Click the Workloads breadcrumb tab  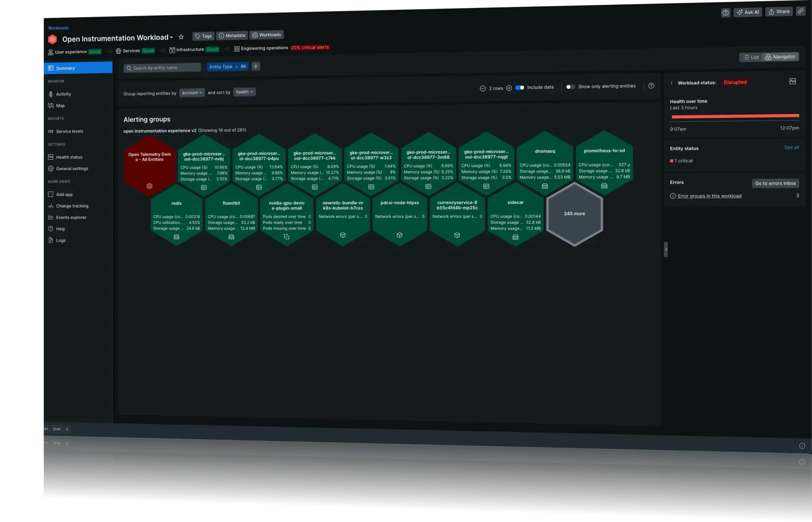[58, 27]
